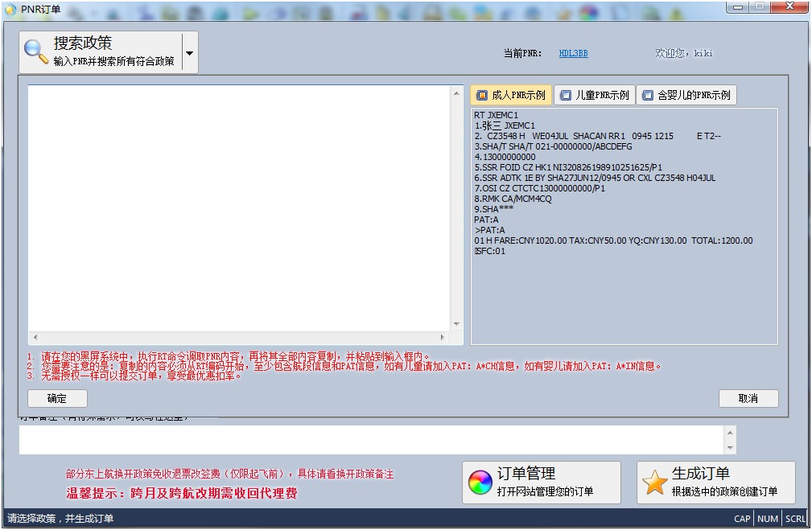Click the magnifier icon for 搜索政策

click(x=36, y=51)
